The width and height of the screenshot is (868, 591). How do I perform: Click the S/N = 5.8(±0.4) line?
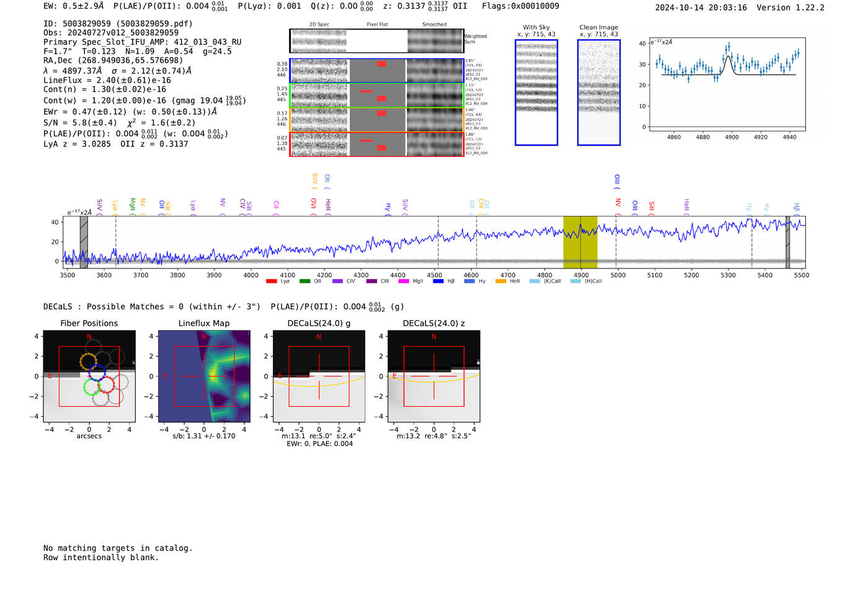(x=120, y=123)
